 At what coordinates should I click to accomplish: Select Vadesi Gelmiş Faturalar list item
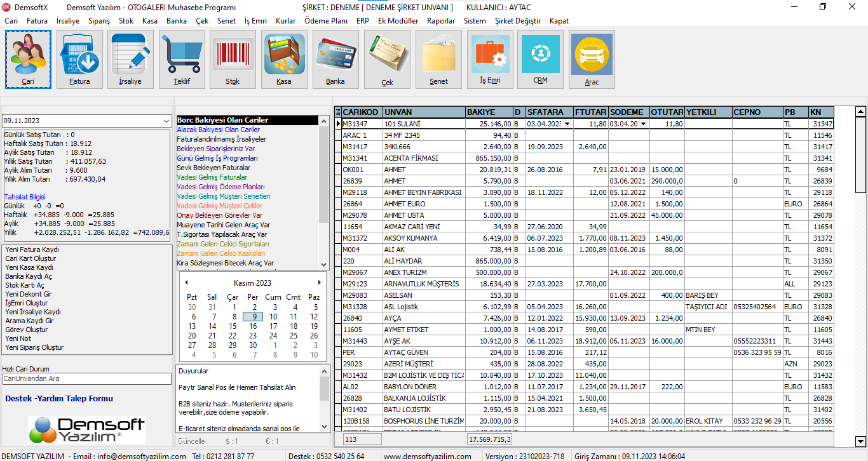pos(212,177)
